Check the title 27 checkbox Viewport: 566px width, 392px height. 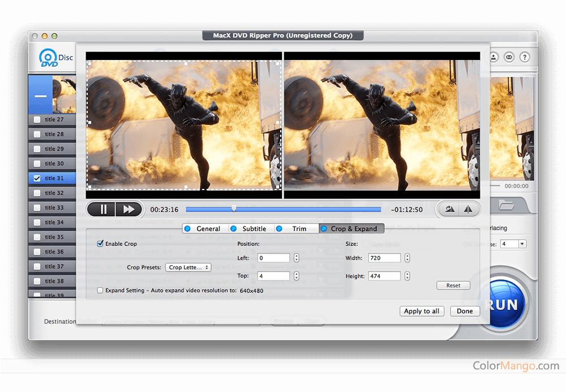tap(37, 119)
